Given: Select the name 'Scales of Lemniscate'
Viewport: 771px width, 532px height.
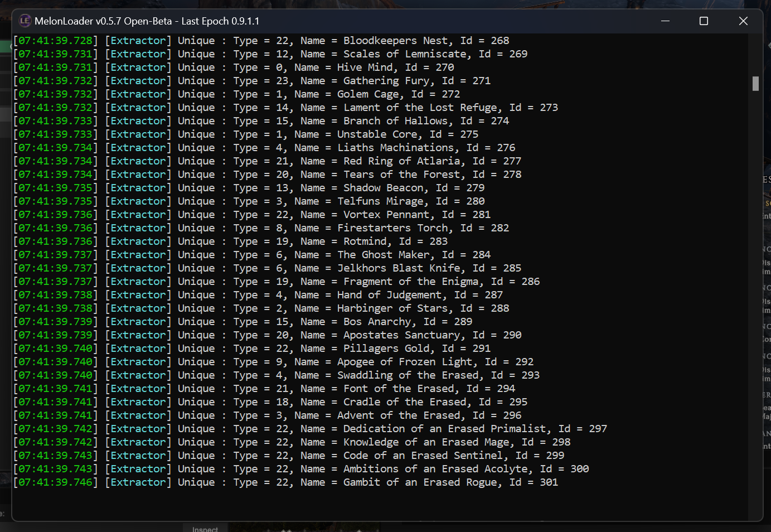Looking at the screenshot, I should click(405, 54).
